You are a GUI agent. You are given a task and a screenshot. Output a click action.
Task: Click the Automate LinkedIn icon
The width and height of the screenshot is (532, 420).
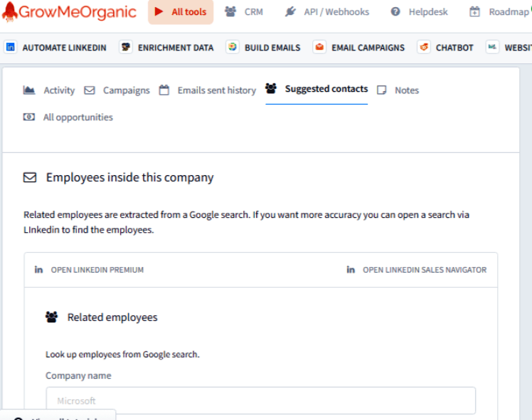[x=11, y=47]
